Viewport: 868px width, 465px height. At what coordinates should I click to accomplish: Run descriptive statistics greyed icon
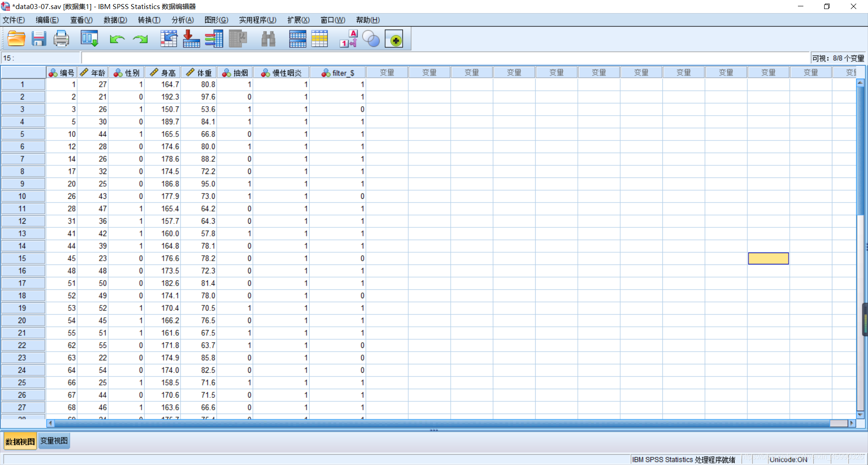coord(238,39)
